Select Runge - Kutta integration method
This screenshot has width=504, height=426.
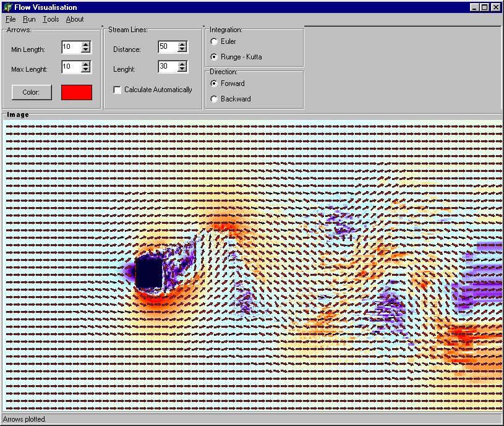tap(215, 57)
